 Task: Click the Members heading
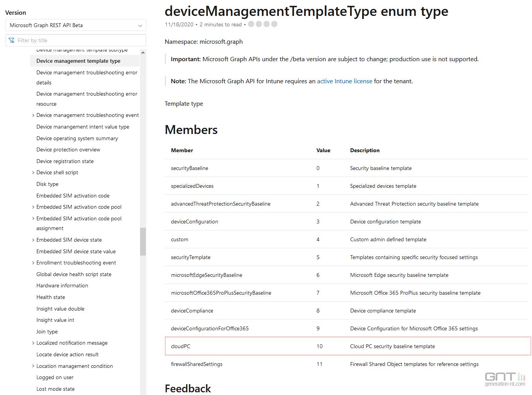click(x=191, y=130)
